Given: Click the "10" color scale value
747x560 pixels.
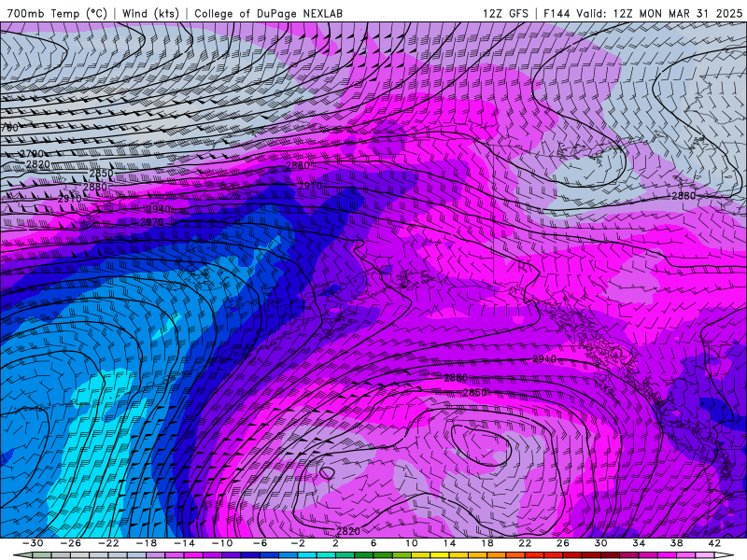Looking at the screenshot, I should (411, 543).
